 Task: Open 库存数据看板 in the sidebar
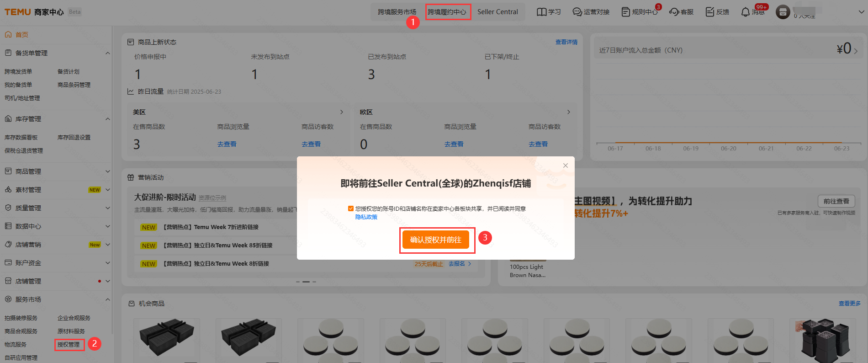(21, 138)
